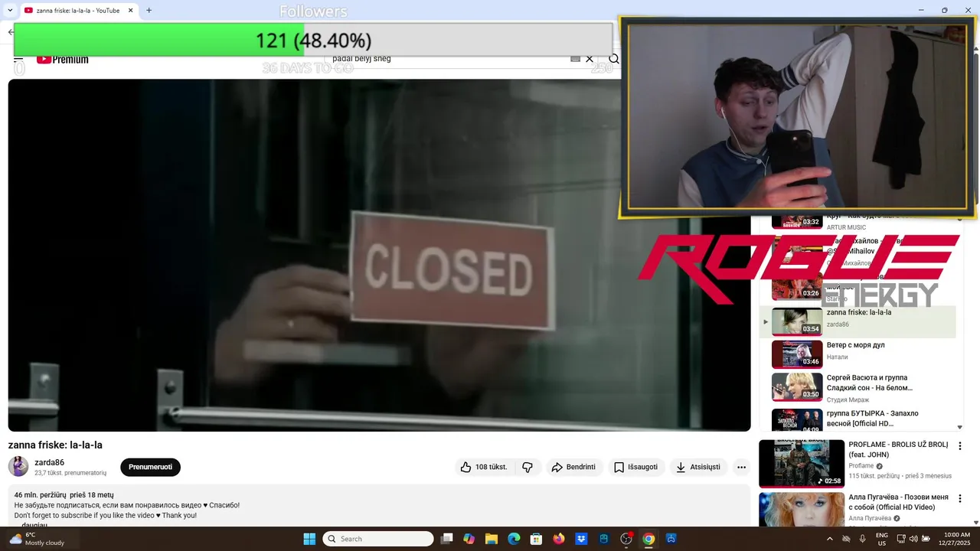Dislike the video with thumbs-down button
This screenshot has height=551, width=980.
click(528, 467)
